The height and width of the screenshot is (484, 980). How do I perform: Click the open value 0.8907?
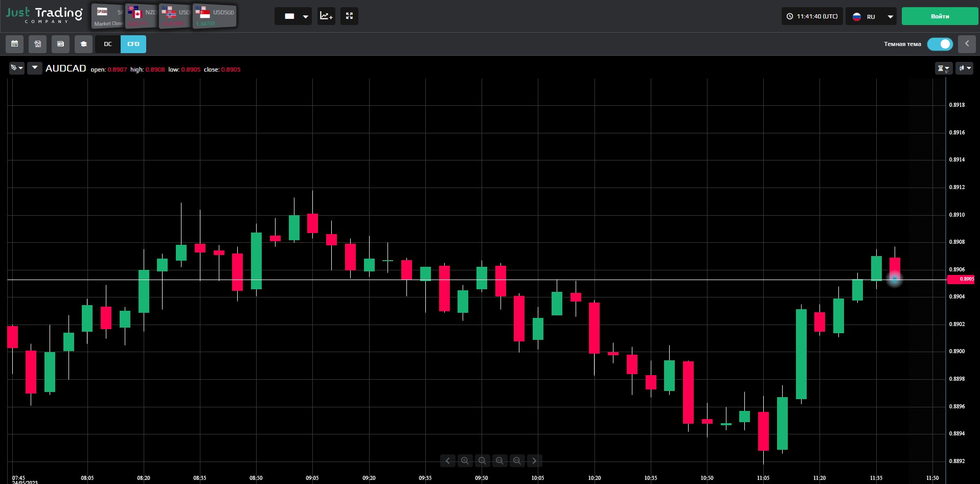click(117, 70)
